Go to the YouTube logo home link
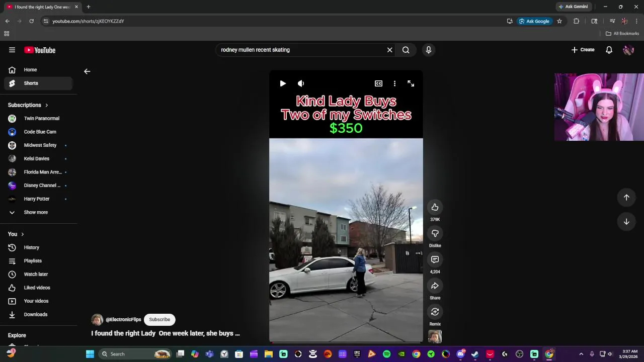The image size is (644, 362). (x=40, y=50)
